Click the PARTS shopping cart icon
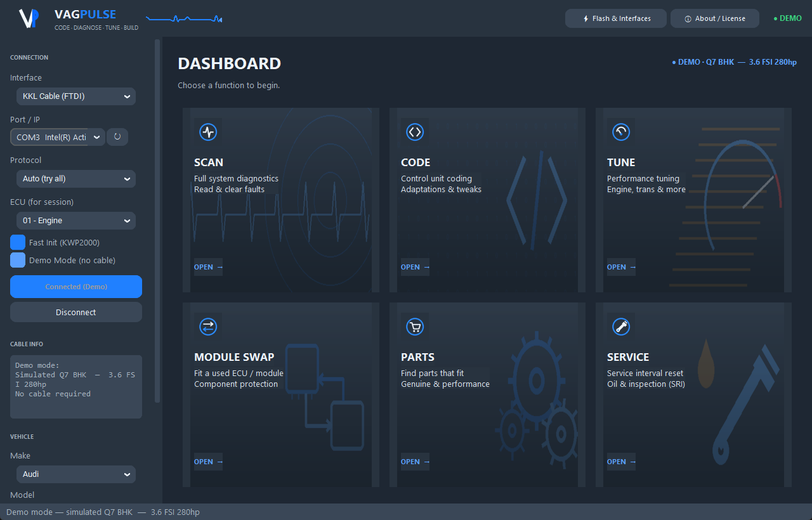Viewport: 812px width, 520px height. click(x=415, y=327)
